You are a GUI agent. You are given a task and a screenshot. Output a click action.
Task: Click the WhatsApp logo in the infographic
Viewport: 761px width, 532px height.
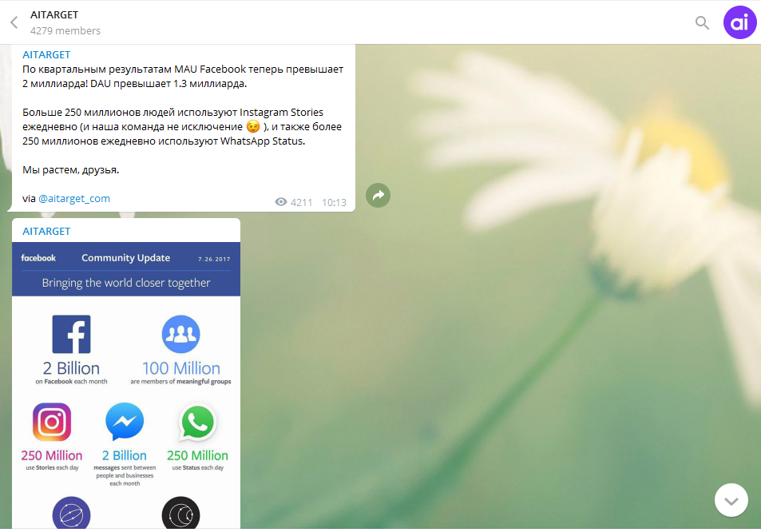[197, 423]
